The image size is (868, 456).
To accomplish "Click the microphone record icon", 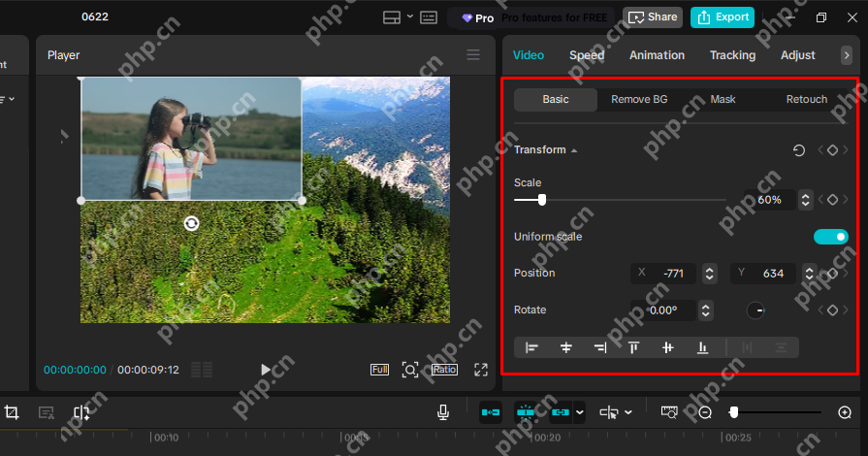I will click(x=443, y=412).
